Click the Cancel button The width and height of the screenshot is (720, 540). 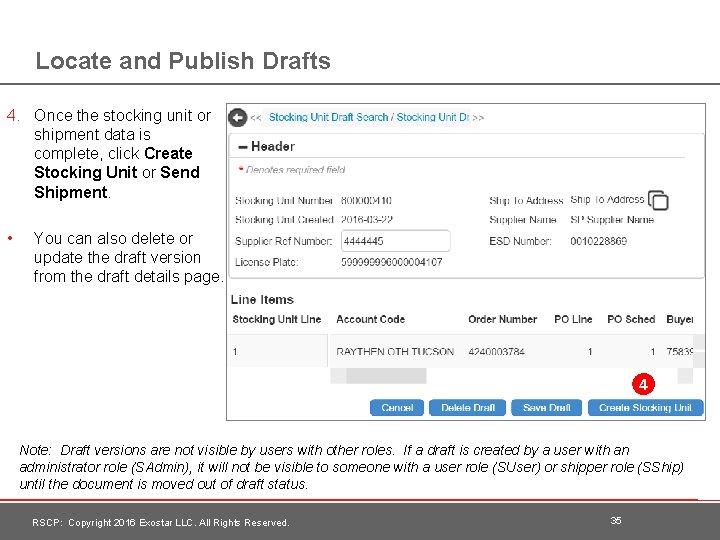point(397,408)
